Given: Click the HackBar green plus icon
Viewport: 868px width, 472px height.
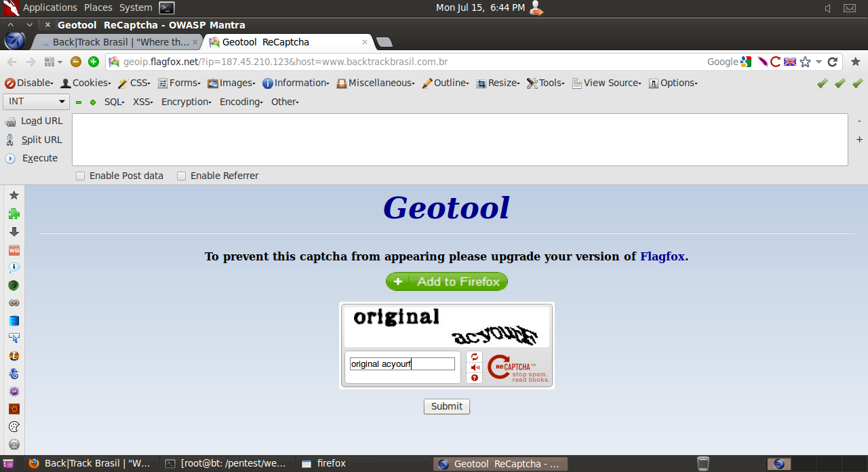Looking at the screenshot, I should [x=93, y=102].
